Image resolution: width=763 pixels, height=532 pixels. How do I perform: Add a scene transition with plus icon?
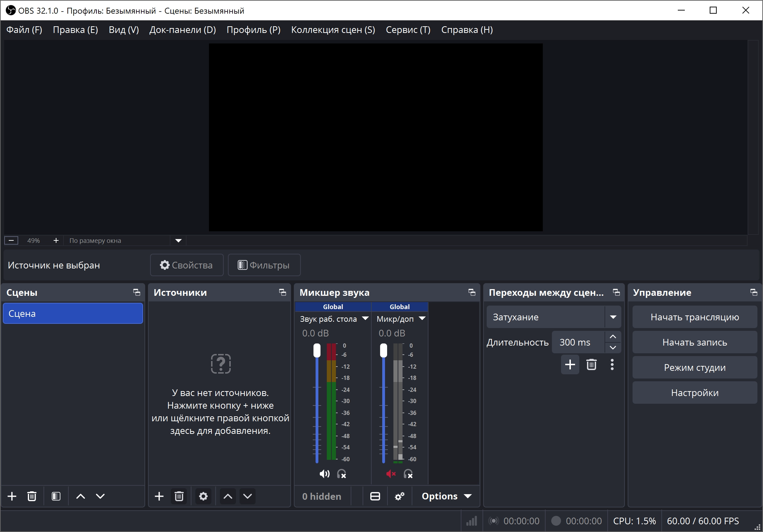click(x=570, y=364)
